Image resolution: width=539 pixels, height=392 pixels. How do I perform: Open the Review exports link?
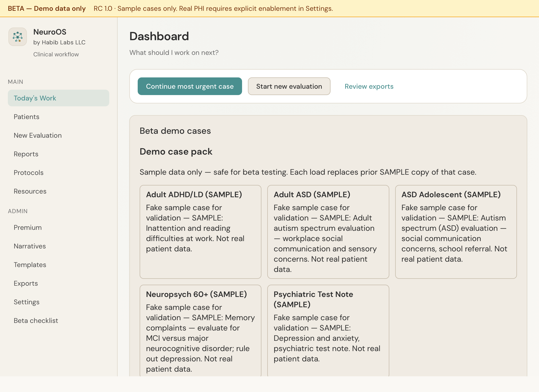[369, 86]
